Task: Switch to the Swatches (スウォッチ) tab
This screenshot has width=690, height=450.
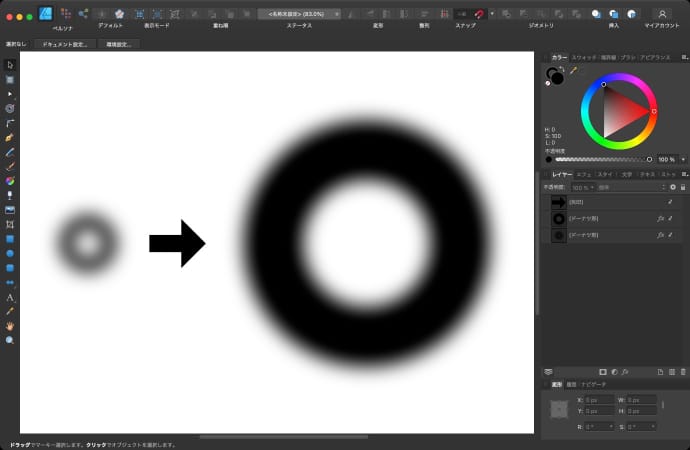Action: (584, 58)
